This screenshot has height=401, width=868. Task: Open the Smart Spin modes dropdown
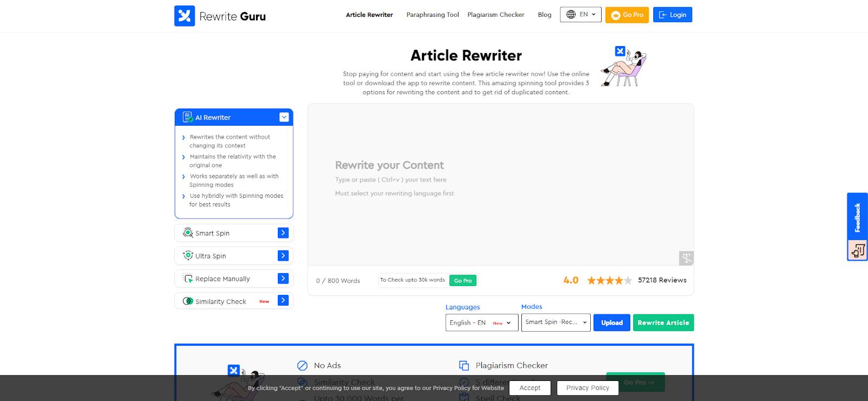click(x=556, y=322)
